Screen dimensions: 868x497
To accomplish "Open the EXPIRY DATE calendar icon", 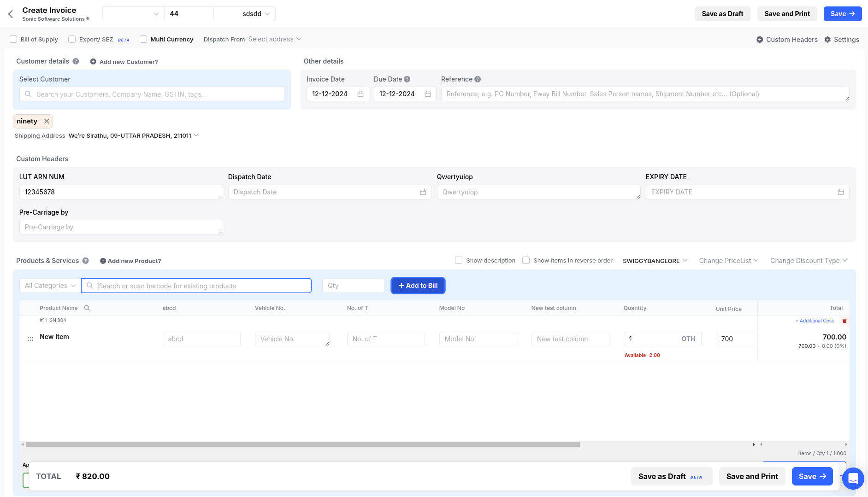I will (841, 192).
